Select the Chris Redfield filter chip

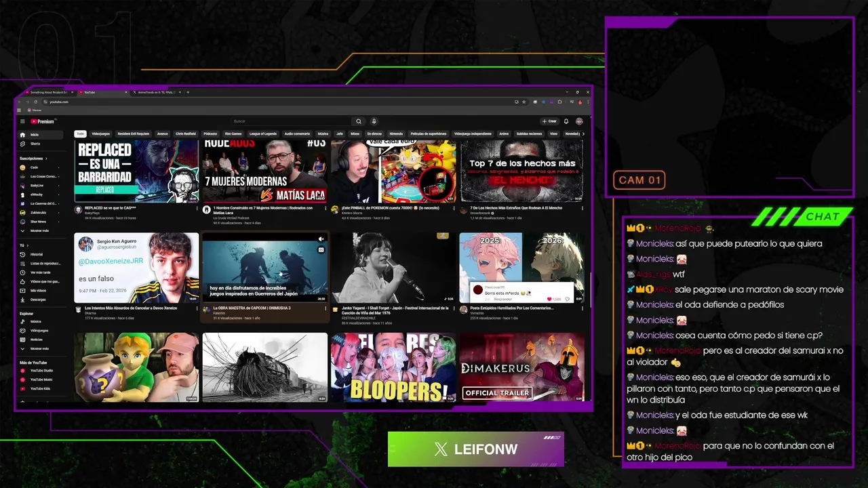186,134
